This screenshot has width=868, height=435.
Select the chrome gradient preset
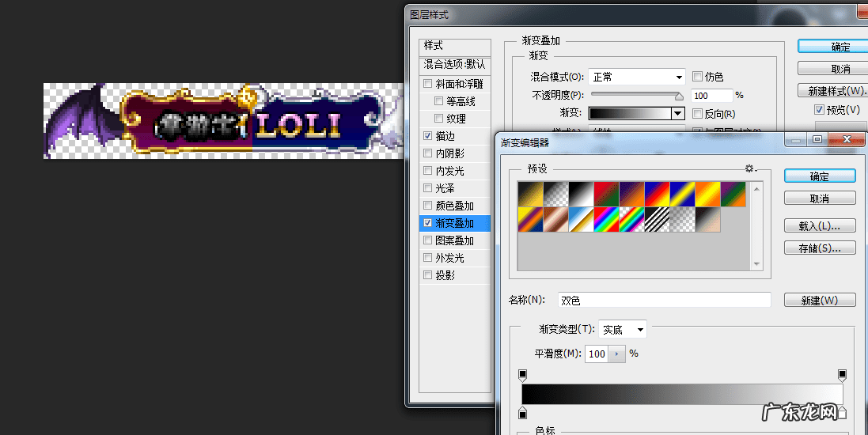(582, 220)
